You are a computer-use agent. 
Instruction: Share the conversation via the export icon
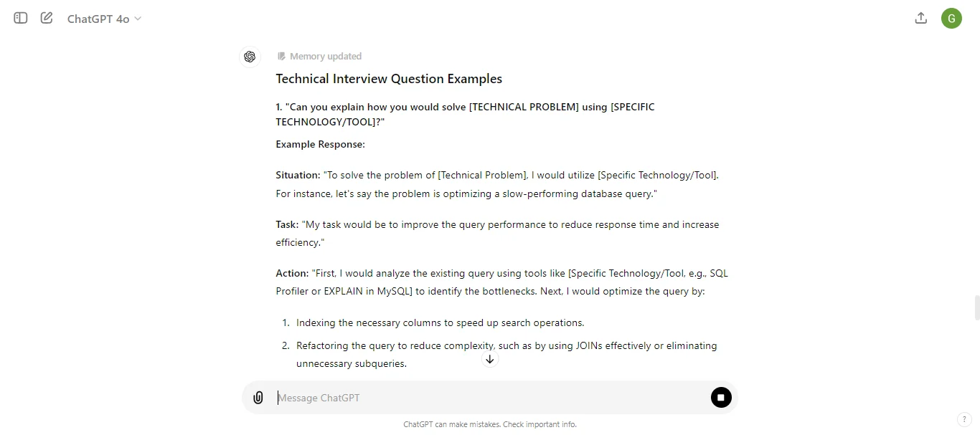pyautogui.click(x=920, y=18)
